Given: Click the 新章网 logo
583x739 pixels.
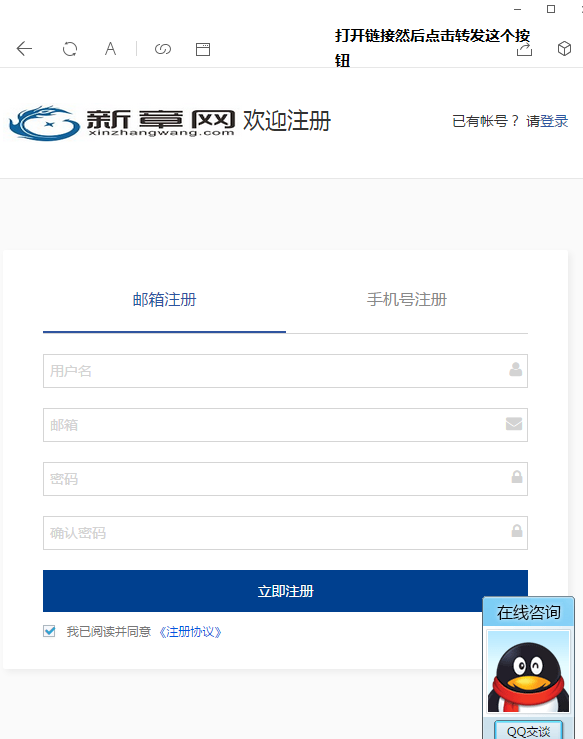Looking at the screenshot, I should [x=122, y=123].
